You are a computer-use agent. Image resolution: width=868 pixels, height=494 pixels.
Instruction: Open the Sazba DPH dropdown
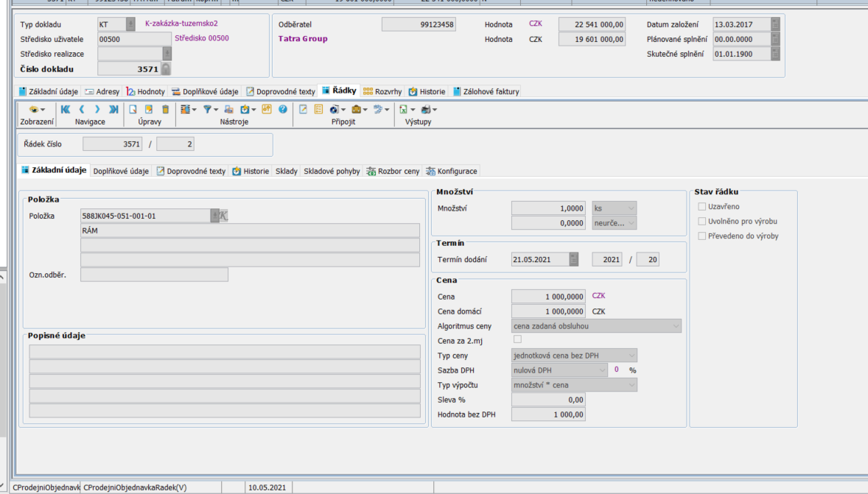pyautogui.click(x=559, y=370)
